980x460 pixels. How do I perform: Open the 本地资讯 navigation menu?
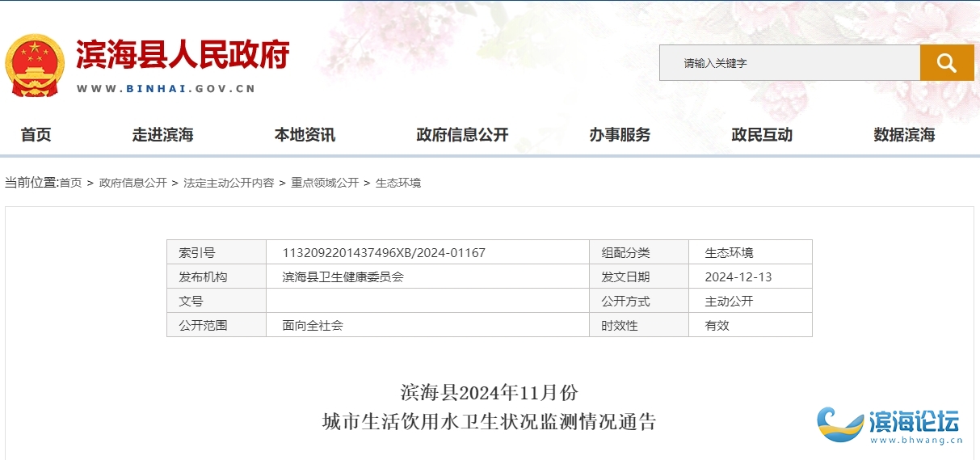tap(305, 135)
